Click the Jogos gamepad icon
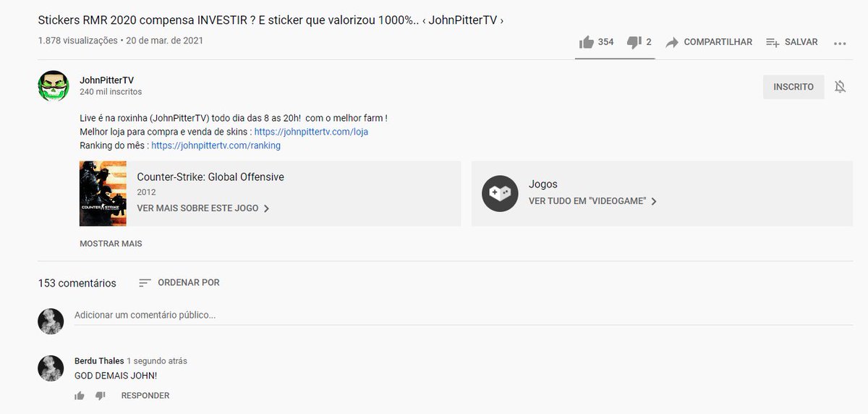868x414 pixels. point(501,193)
